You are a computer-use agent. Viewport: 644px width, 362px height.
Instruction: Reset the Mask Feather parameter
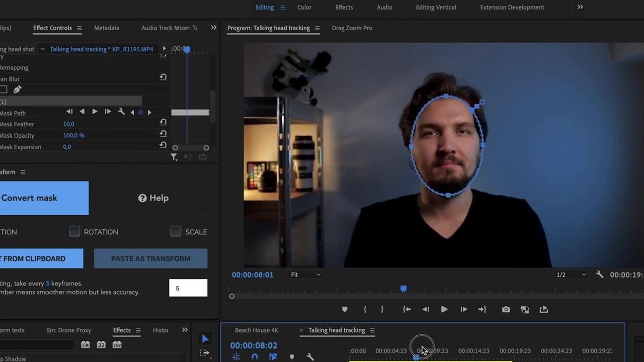[163, 124]
